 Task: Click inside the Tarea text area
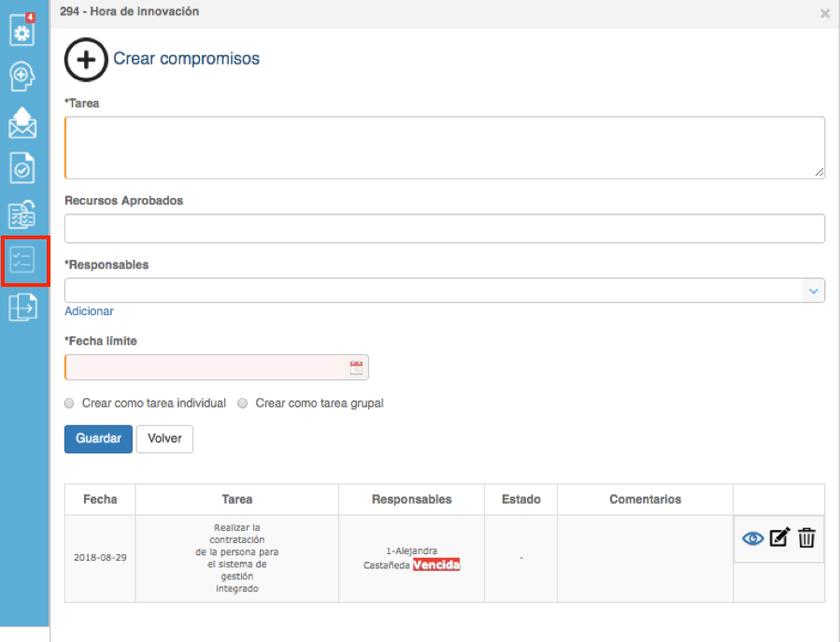point(445,148)
